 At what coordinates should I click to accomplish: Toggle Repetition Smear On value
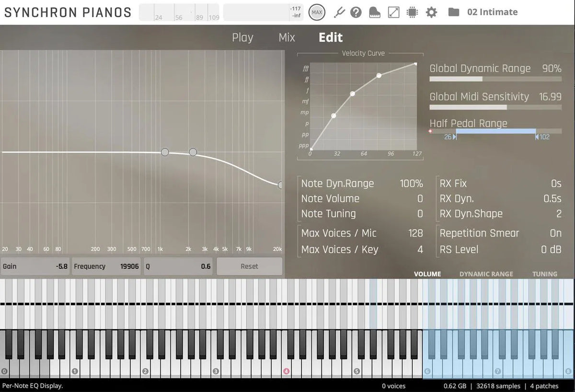tap(555, 233)
